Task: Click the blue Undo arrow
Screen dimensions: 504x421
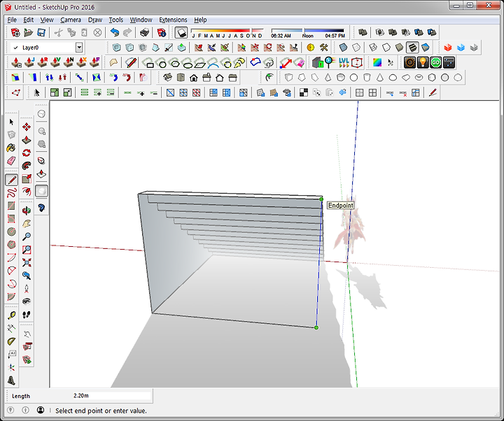Action: [114, 32]
